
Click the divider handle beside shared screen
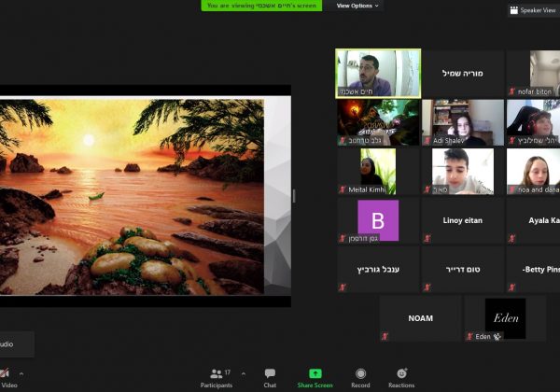coord(294,196)
